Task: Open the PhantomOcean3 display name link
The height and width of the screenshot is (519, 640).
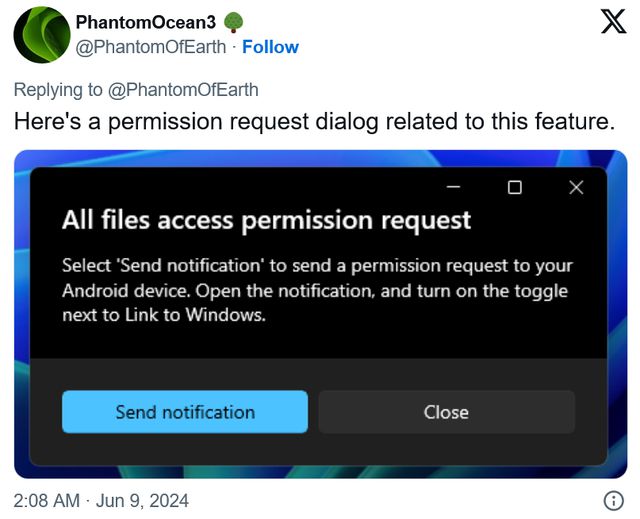Action: click(x=146, y=22)
